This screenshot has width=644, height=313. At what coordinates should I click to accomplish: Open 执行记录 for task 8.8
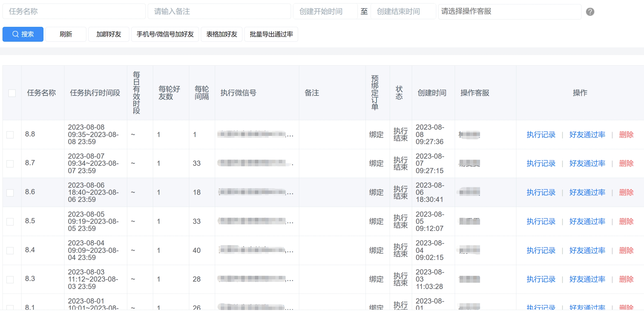click(541, 135)
